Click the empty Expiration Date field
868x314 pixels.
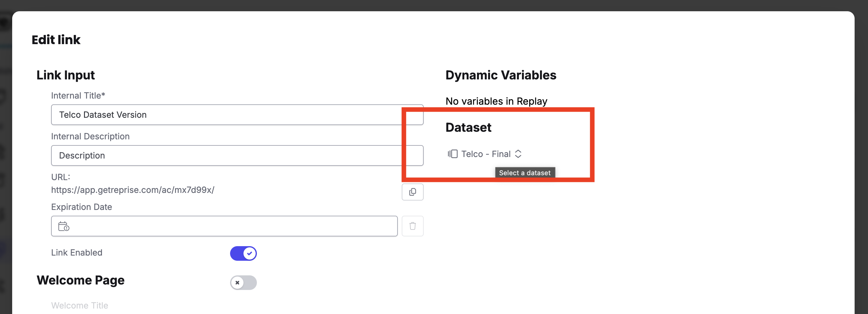pos(229,226)
